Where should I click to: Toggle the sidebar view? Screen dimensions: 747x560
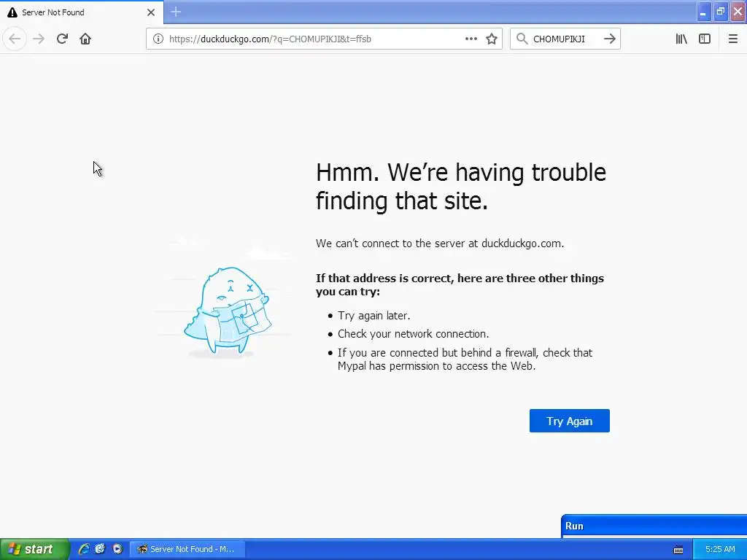pyautogui.click(x=705, y=39)
